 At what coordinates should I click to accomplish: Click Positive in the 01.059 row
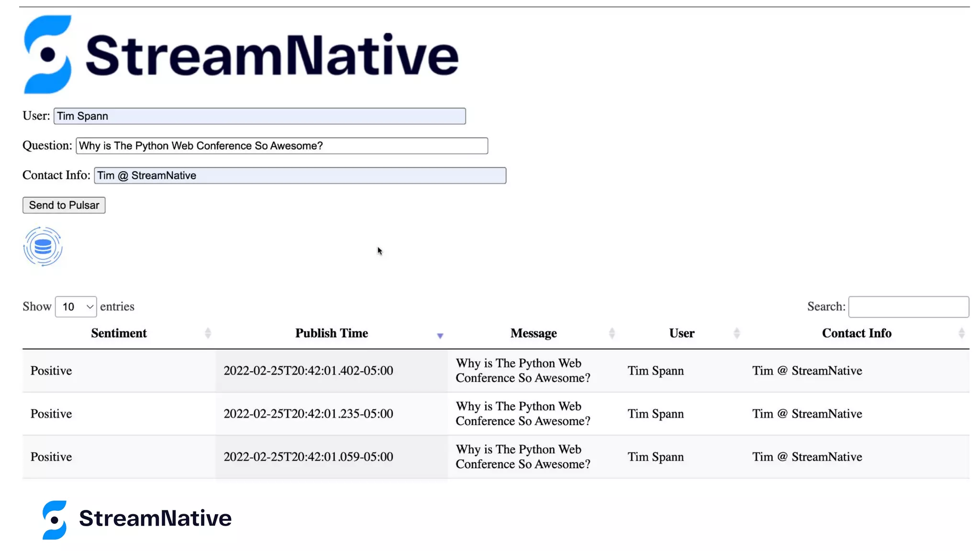pos(51,457)
